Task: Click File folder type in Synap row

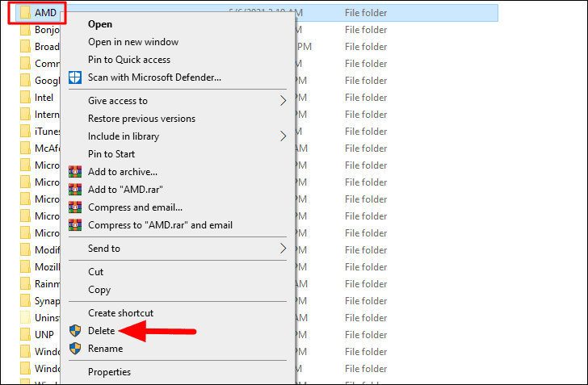Action: [366, 300]
